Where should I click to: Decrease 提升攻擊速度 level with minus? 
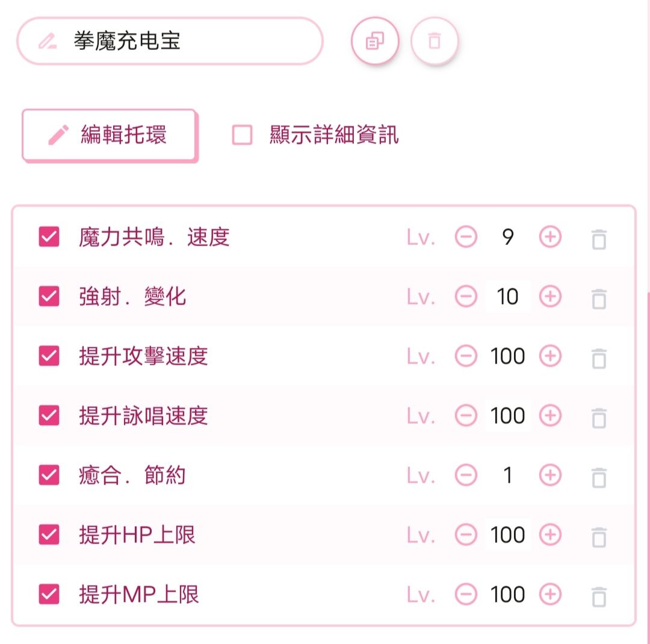pos(465,356)
